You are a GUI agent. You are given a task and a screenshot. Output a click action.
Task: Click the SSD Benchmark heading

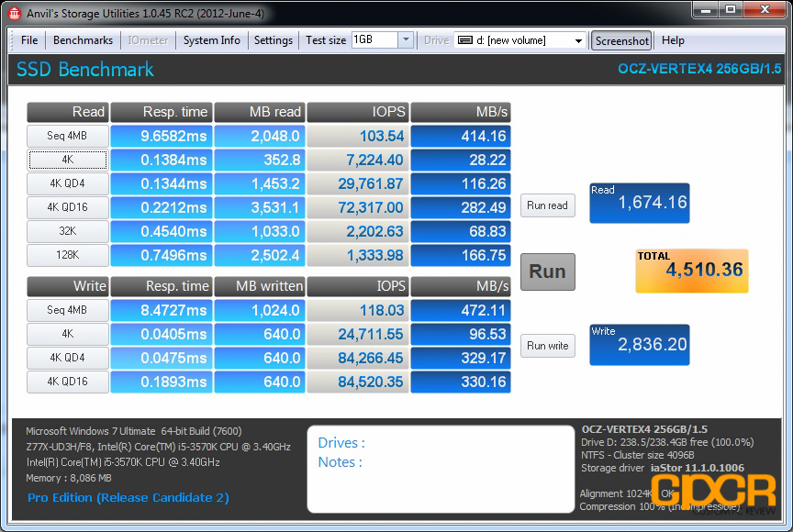point(85,69)
